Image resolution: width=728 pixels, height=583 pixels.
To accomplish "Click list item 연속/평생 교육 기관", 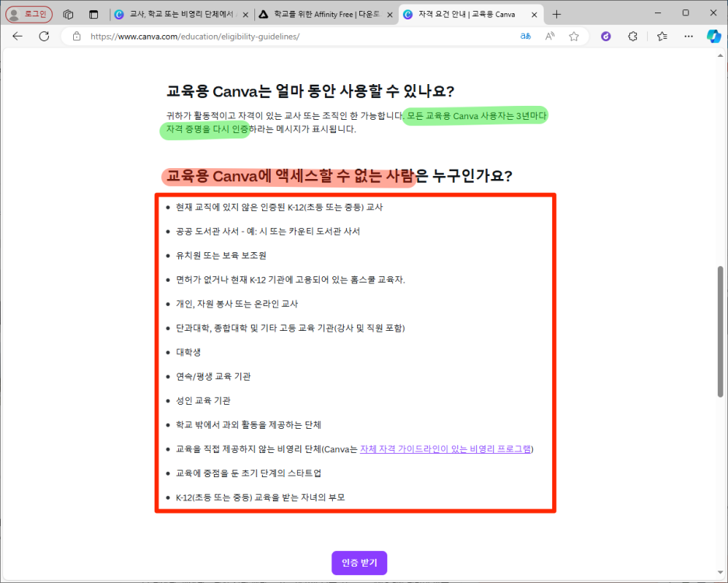I will pyautogui.click(x=213, y=376).
